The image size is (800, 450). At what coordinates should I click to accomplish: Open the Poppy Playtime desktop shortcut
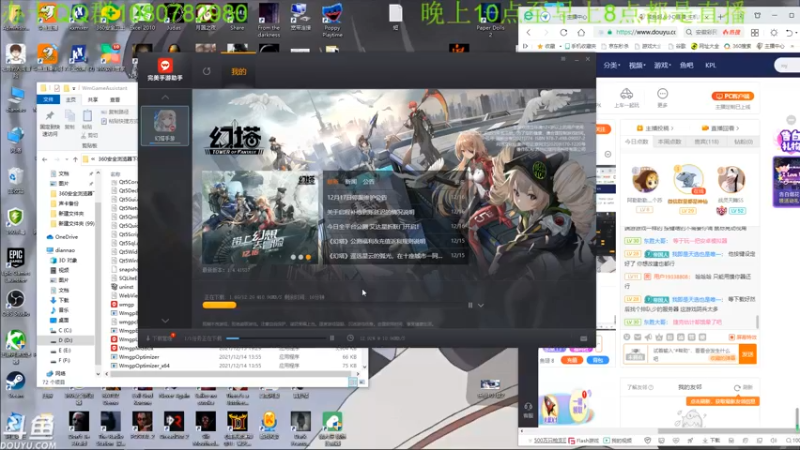(332, 19)
